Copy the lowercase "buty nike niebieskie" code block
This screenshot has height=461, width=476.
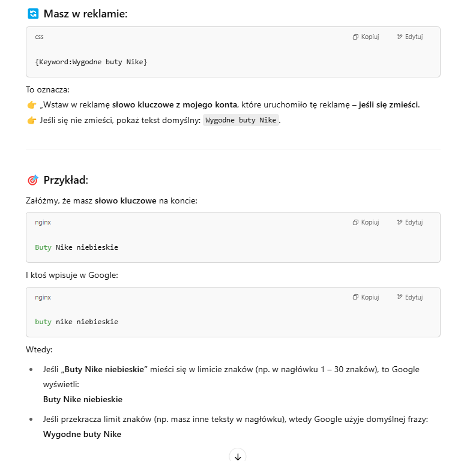coord(366,297)
